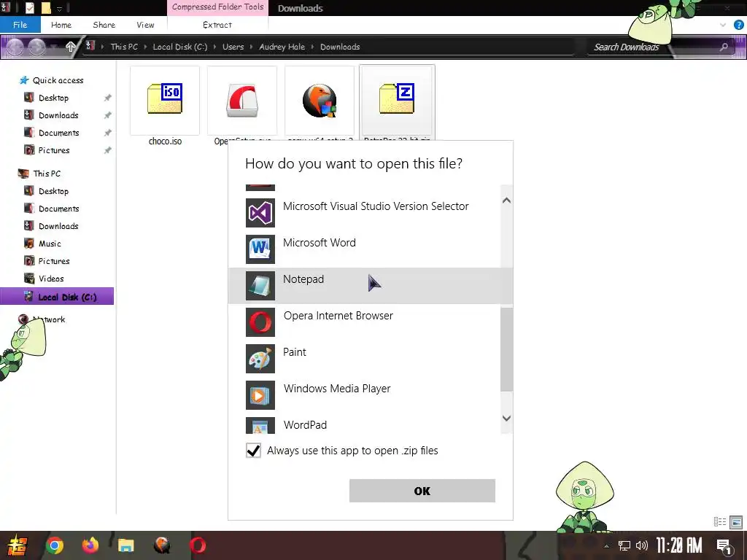747x560 pixels.
Task: Confirm with the OK button
Action: click(422, 491)
